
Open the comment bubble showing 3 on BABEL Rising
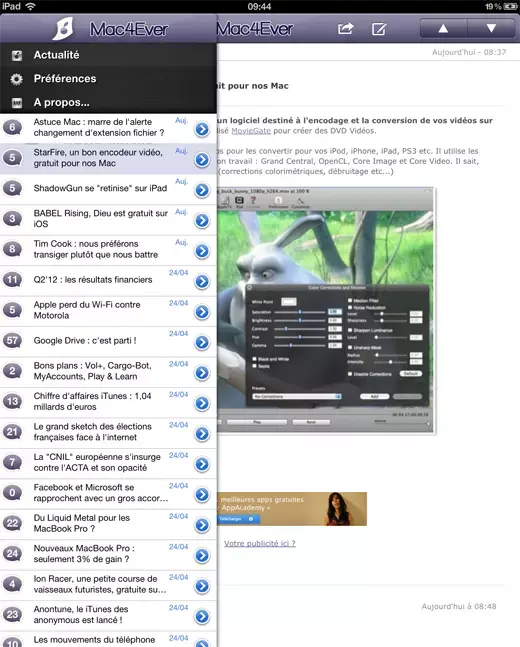12,219
